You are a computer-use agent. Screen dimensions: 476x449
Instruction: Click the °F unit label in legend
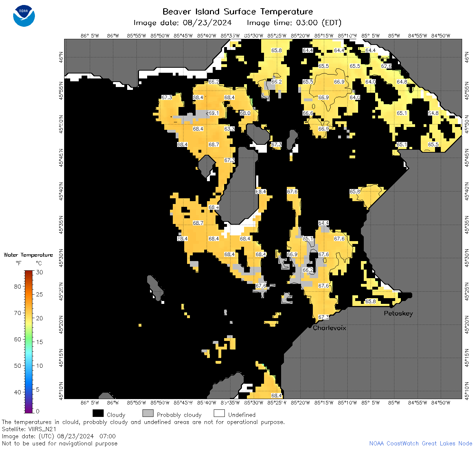coord(19,263)
